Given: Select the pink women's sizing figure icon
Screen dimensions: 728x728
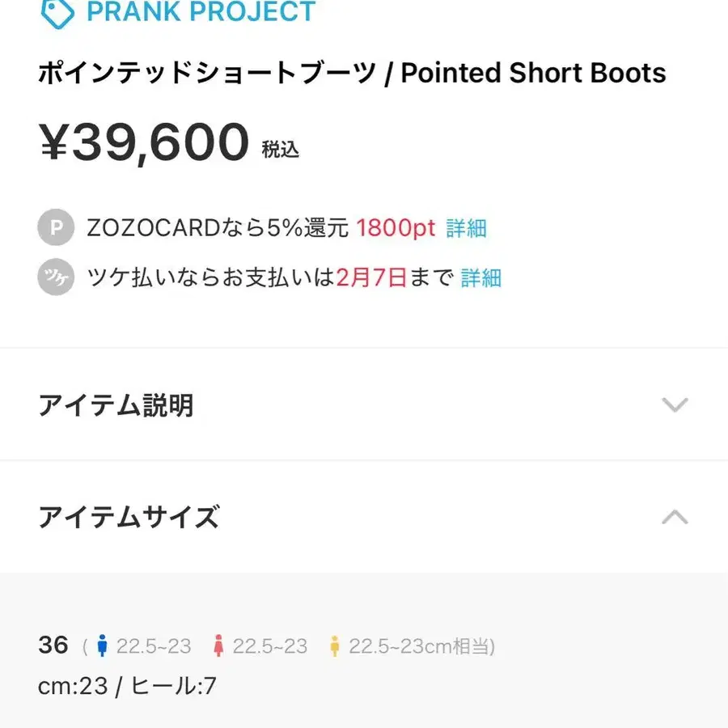Looking at the screenshot, I should (x=218, y=645).
